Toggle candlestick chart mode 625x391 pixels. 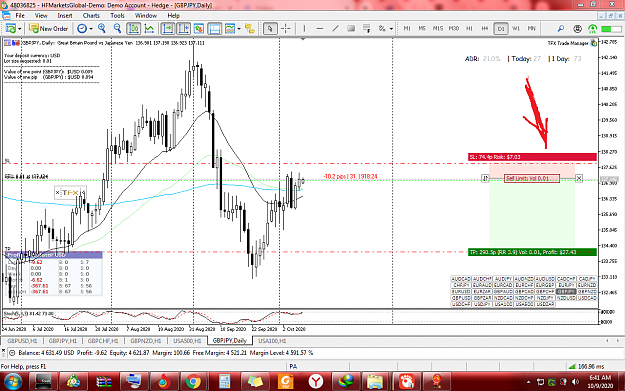(134, 29)
